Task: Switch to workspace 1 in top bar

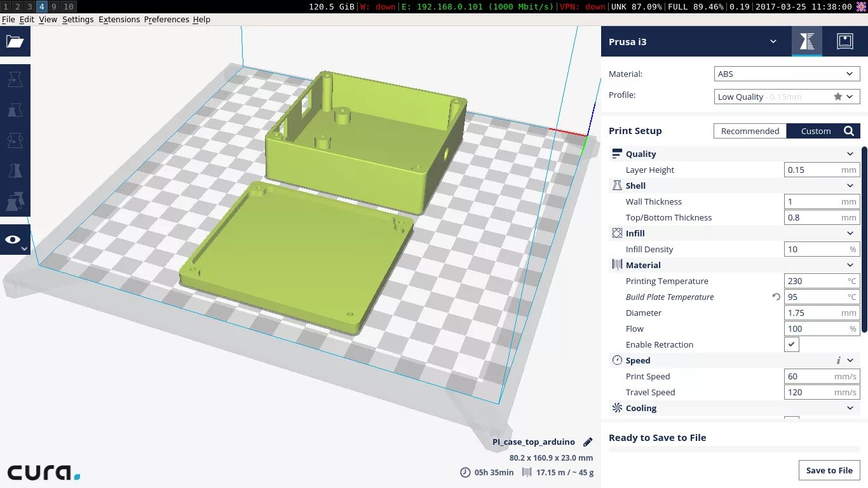Action: point(6,6)
